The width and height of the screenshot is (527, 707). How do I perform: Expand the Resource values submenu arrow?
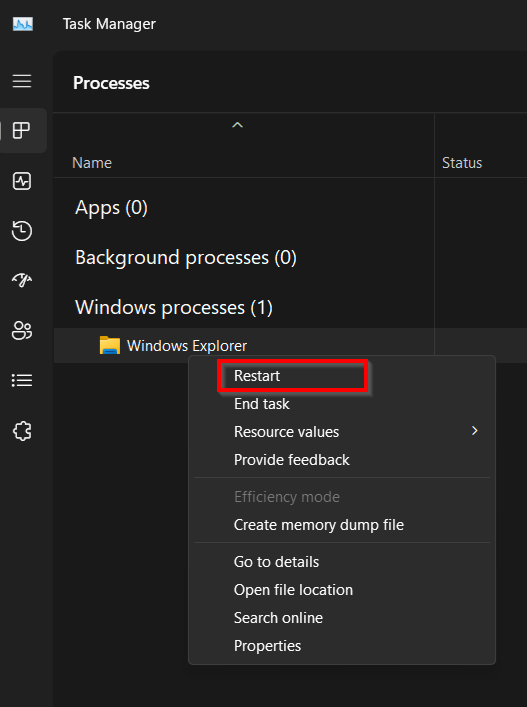pyautogui.click(x=474, y=431)
